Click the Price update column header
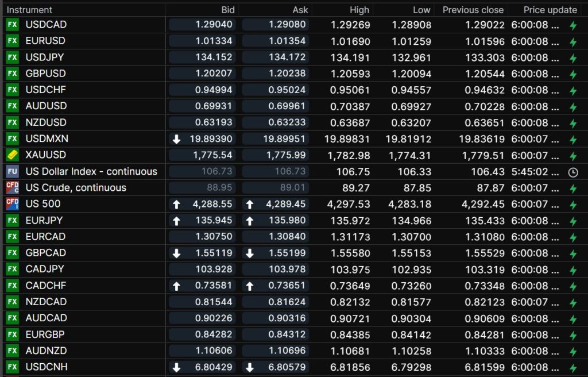Screen dimensions: 588x377 (550, 10)
